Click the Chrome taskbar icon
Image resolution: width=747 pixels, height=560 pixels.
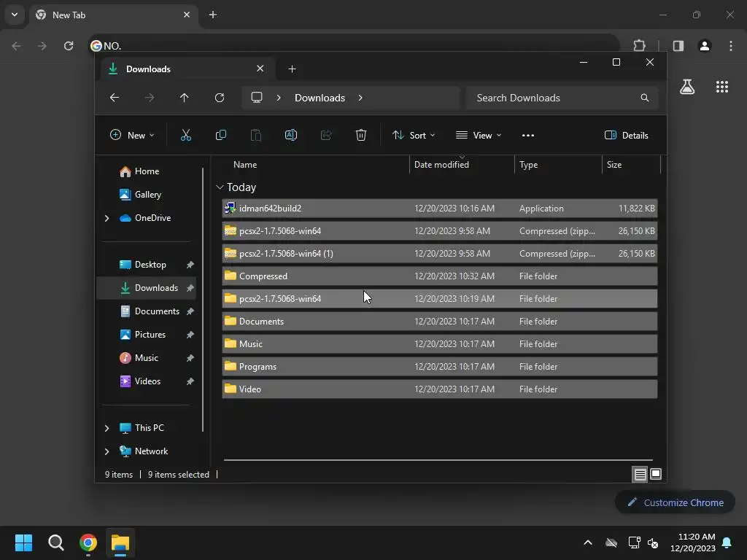pyautogui.click(x=88, y=542)
